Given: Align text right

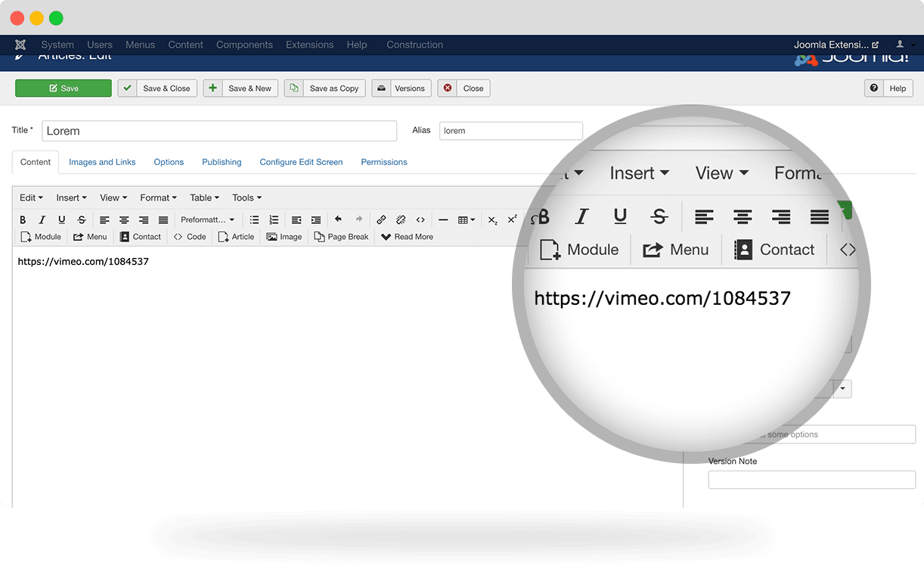Looking at the screenshot, I should [144, 220].
